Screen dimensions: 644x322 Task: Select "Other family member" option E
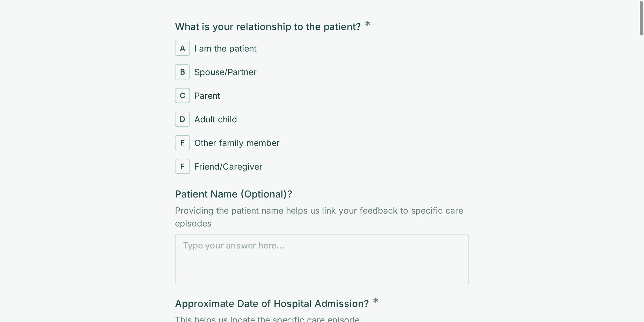(x=237, y=143)
